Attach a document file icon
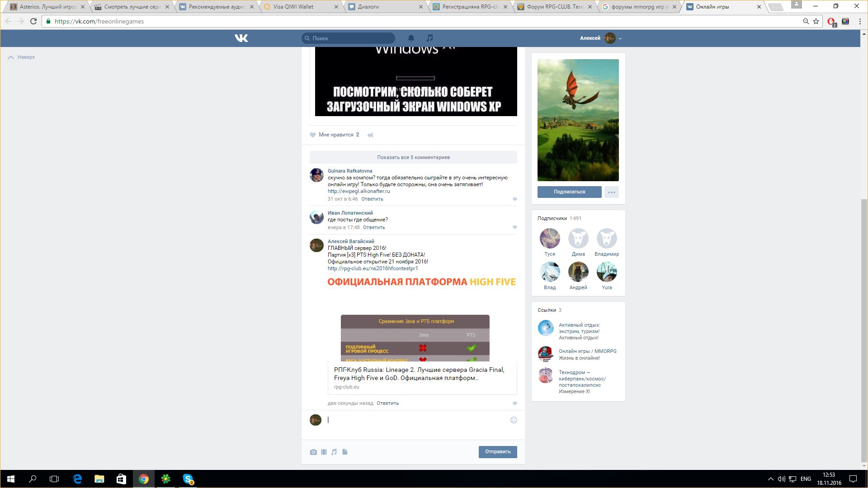868x488 pixels. [x=345, y=452]
